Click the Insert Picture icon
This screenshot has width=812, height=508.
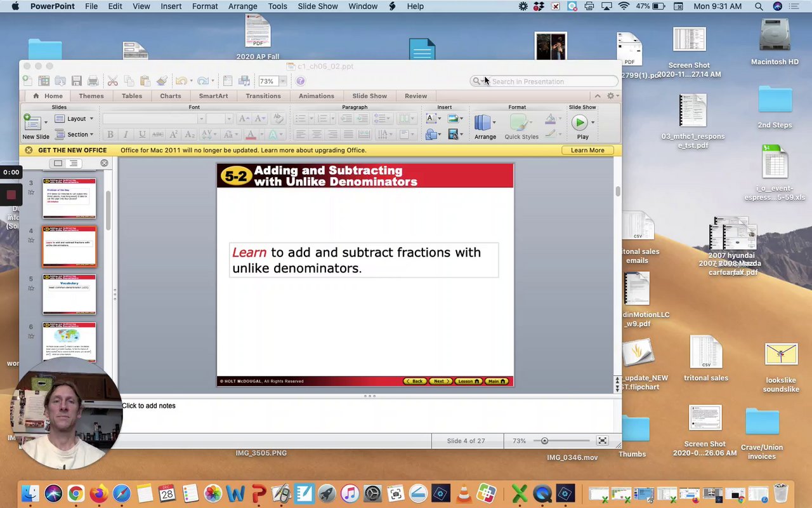pyautogui.click(x=453, y=119)
